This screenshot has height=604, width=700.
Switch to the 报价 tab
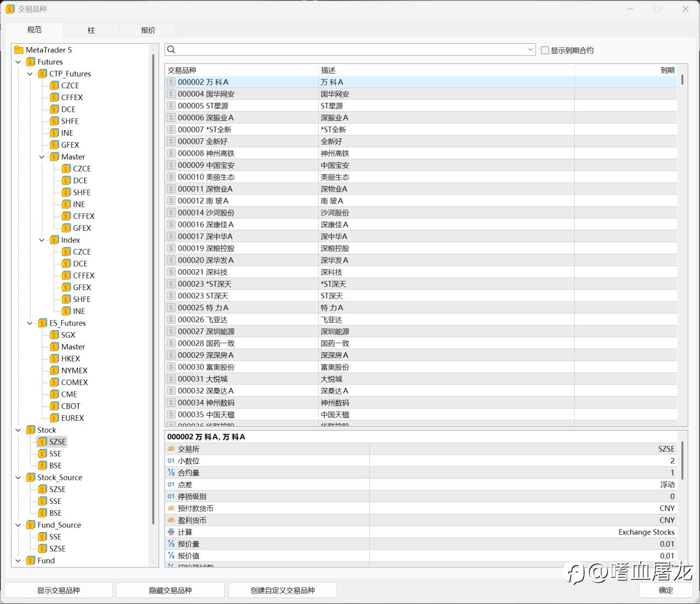point(148,30)
